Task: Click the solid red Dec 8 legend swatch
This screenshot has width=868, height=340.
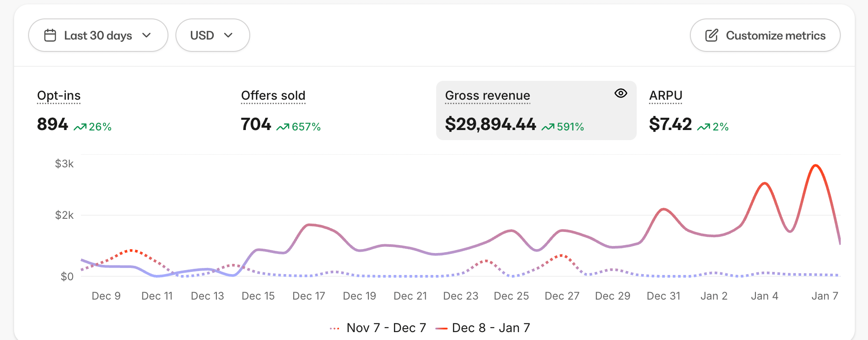Action: (441, 328)
